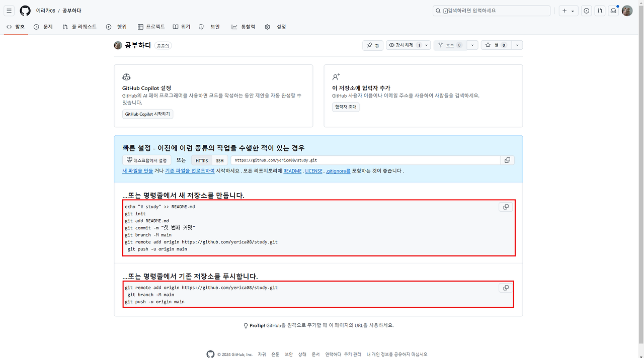Click the 포크 fork button
Screen dimensions: 644x358
click(x=450, y=45)
